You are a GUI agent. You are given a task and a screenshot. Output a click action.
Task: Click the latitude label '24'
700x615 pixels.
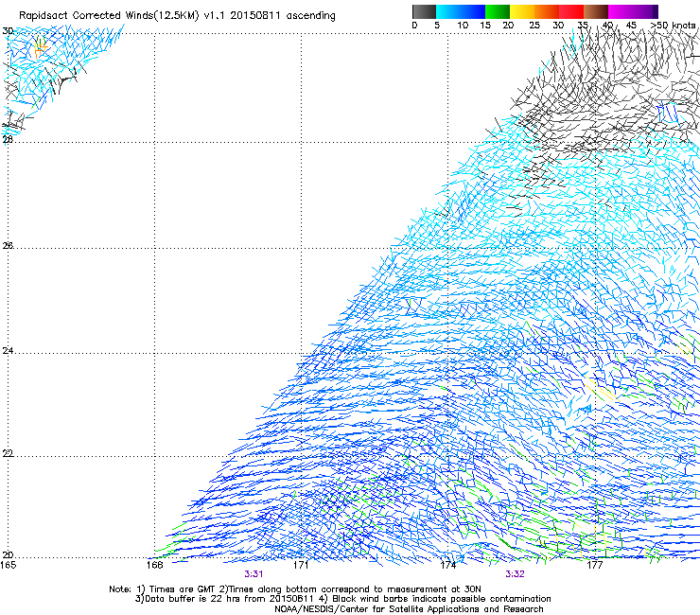(x=8, y=351)
